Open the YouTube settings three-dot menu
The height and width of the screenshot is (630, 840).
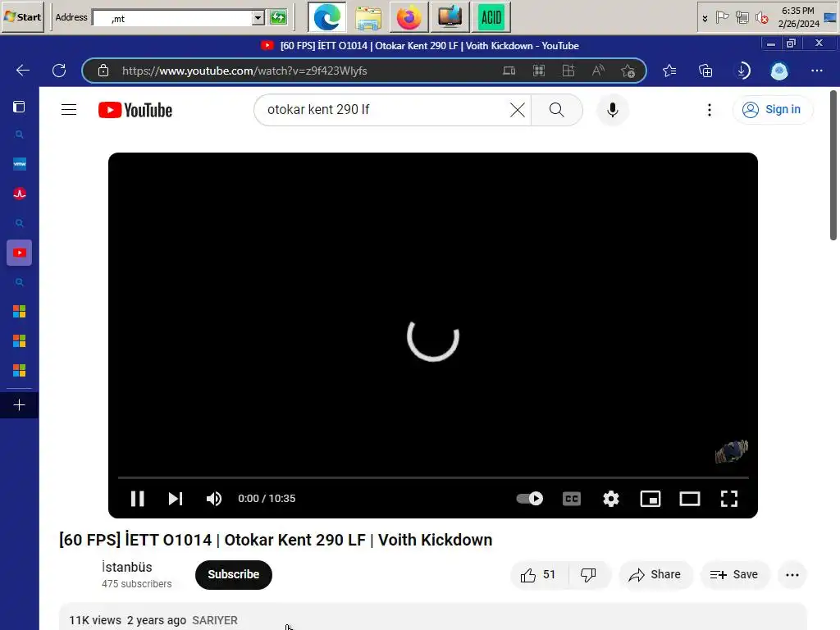pyautogui.click(x=710, y=110)
